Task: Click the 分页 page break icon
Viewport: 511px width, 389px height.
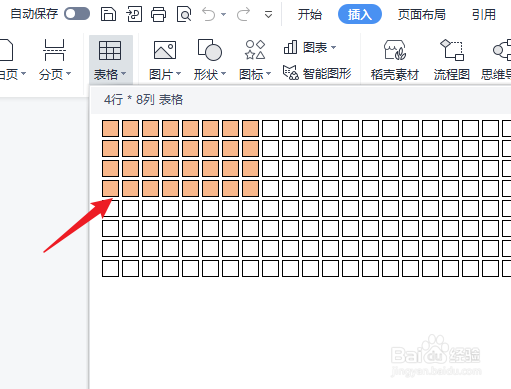Action: (54, 50)
